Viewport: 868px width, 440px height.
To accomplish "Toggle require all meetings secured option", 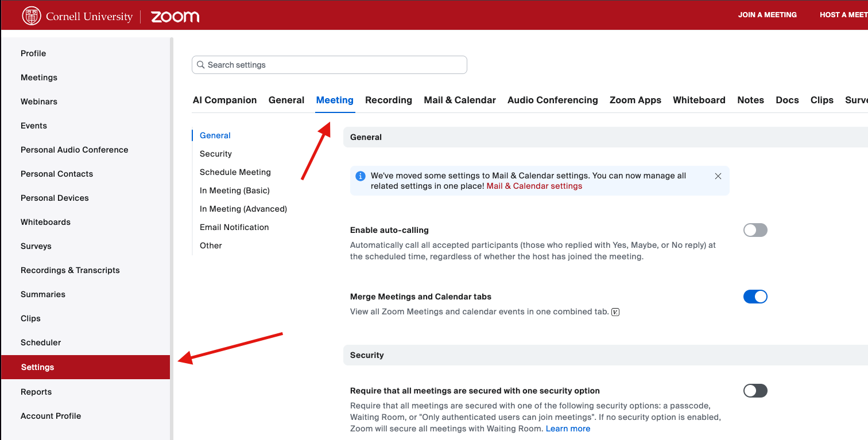I will [755, 391].
